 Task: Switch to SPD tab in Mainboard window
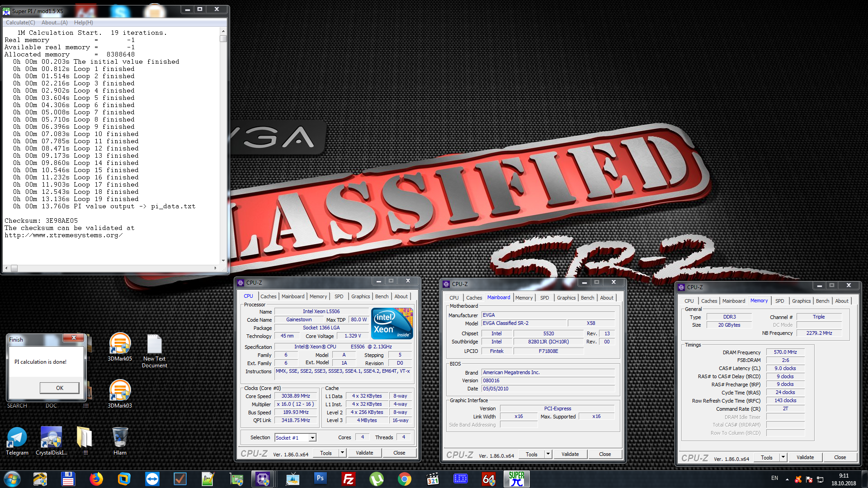[544, 298]
